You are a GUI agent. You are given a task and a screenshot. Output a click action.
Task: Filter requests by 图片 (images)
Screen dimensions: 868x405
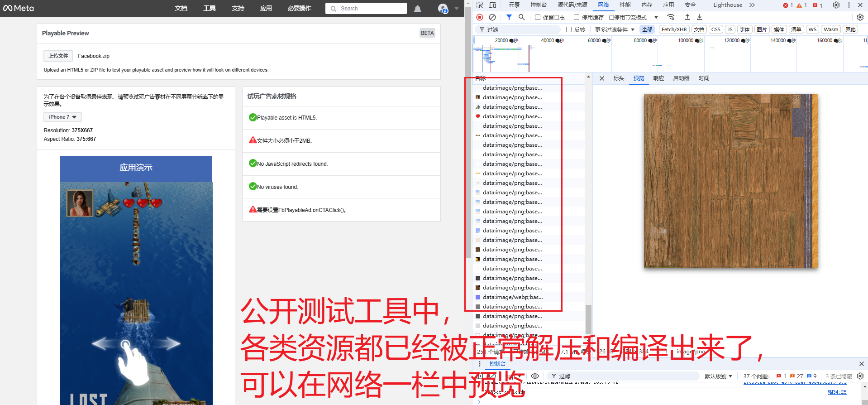(762, 29)
